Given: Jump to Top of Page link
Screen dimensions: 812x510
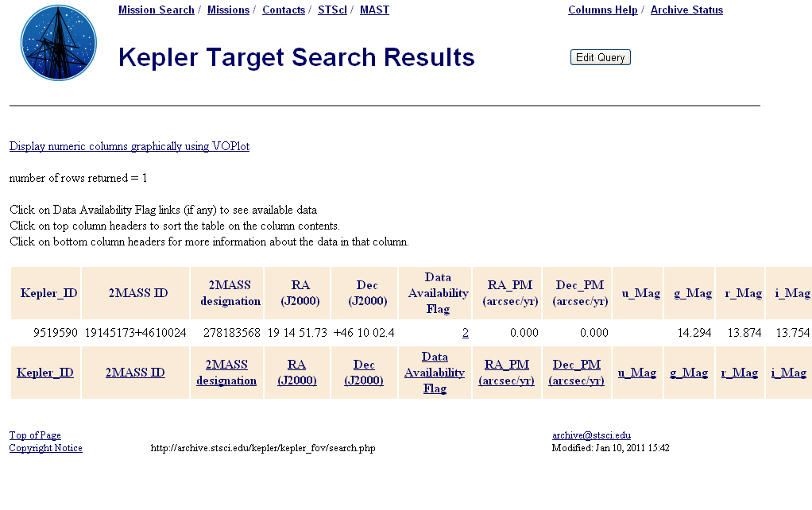Looking at the screenshot, I should (x=35, y=435).
